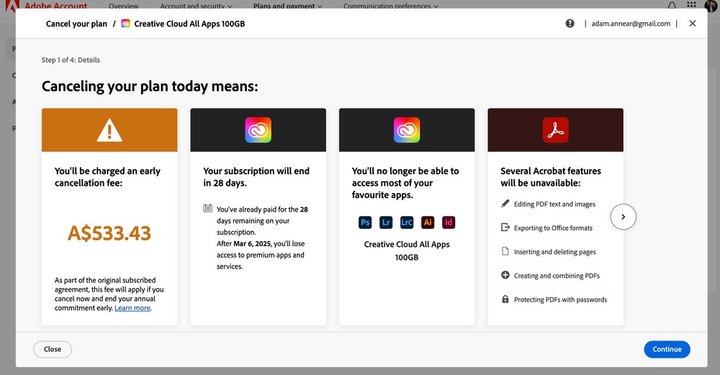The image size is (720, 375).
Task: Click the Close button
Action: (x=52, y=349)
